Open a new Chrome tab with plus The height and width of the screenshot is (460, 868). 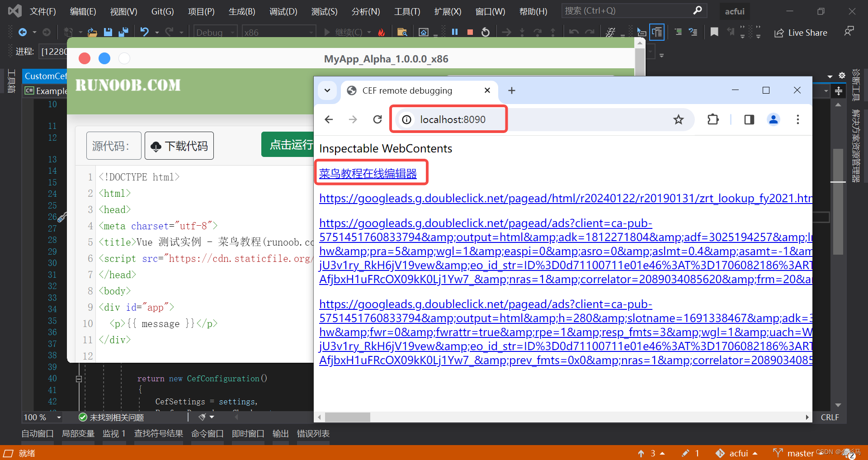click(x=512, y=90)
